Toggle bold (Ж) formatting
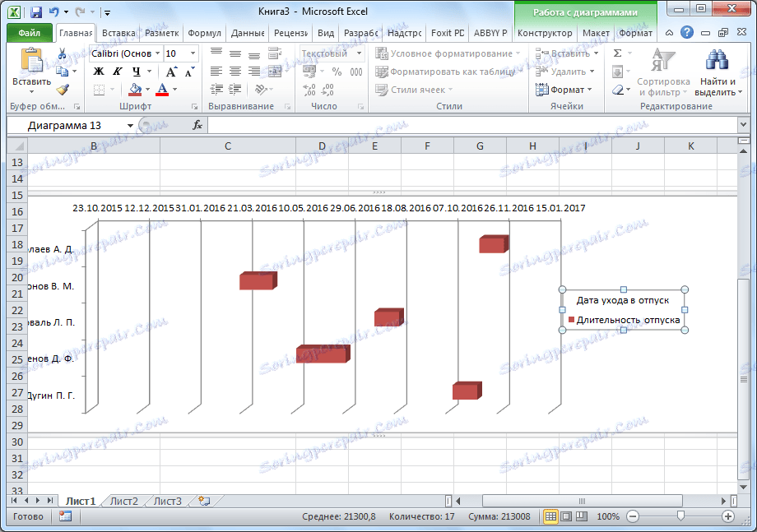Image resolution: width=757 pixels, height=532 pixels. (x=99, y=72)
